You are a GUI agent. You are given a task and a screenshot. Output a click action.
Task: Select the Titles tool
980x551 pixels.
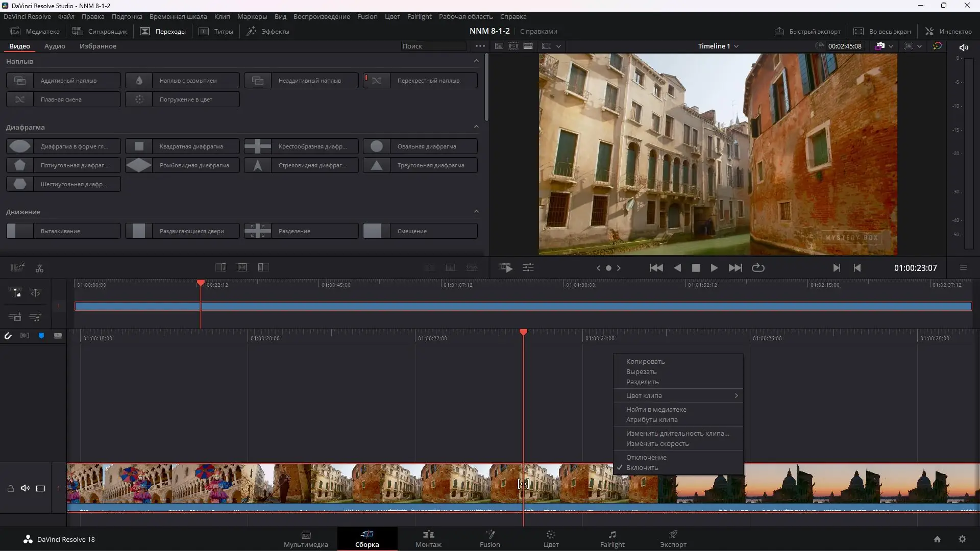(x=216, y=31)
